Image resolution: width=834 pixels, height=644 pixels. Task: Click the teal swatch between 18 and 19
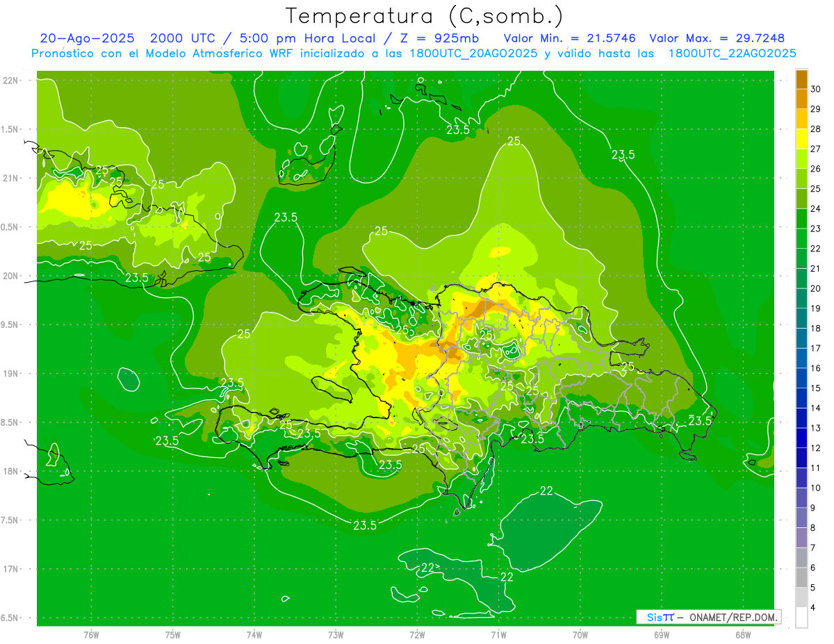(801, 318)
